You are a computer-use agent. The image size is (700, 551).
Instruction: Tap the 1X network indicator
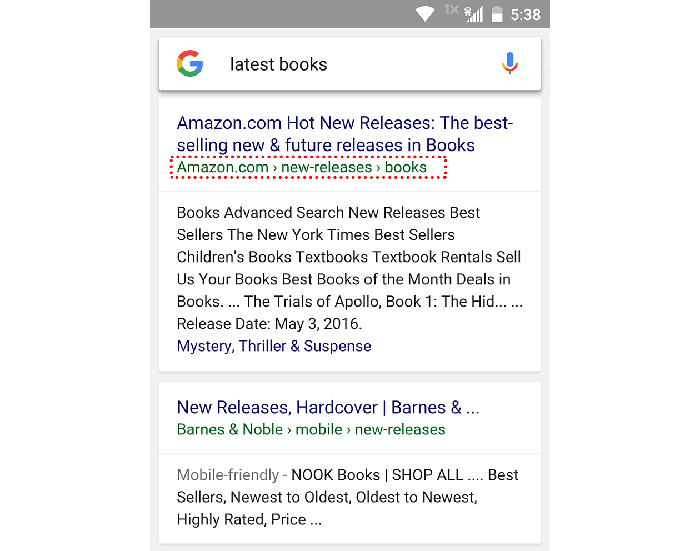click(451, 10)
